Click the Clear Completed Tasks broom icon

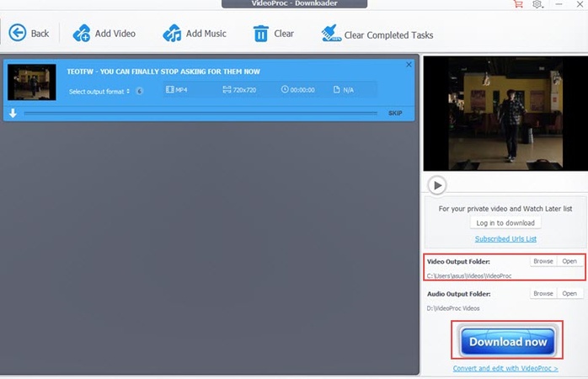click(x=331, y=33)
